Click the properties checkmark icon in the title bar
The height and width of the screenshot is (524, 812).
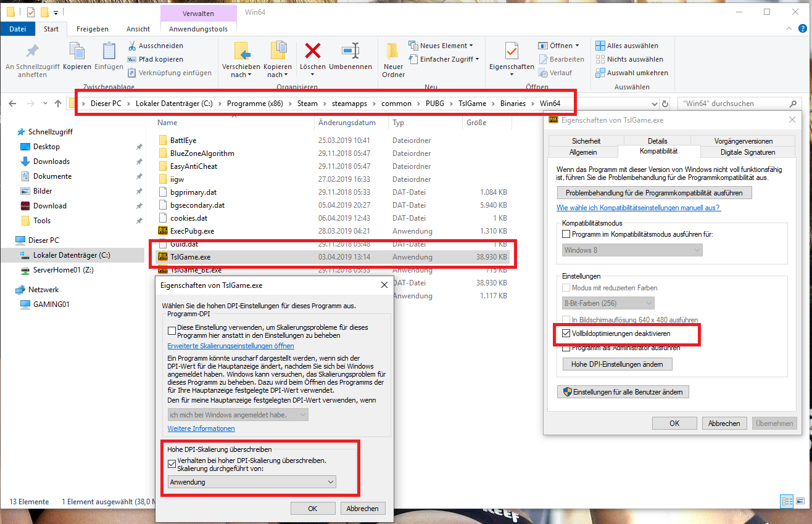[x=31, y=12]
